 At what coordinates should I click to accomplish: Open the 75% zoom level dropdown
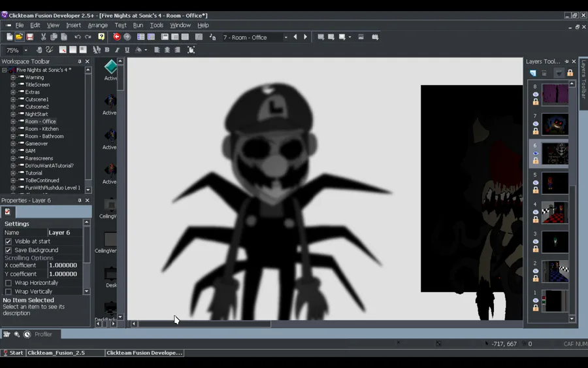(x=26, y=50)
